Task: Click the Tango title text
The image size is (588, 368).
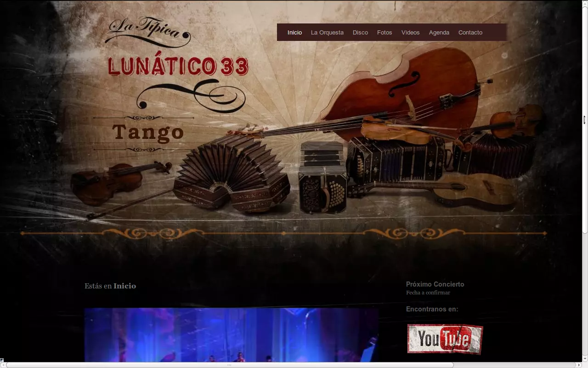Action: (x=148, y=132)
